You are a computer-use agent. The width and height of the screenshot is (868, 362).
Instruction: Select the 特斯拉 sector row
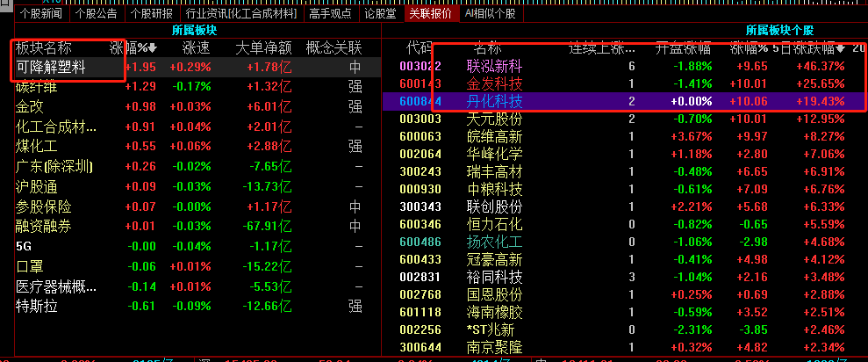[197, 306]
